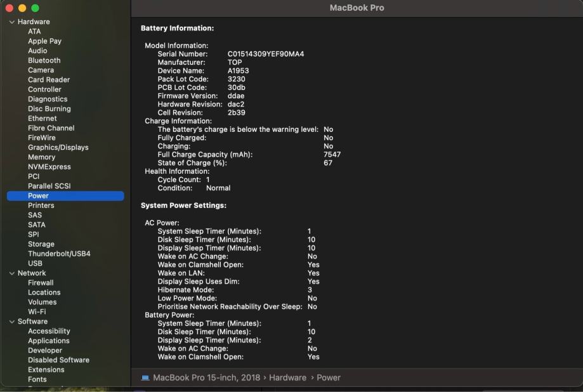Viewport: 583px width, 392px height.
Task: Click the MacBook Pro window title
Action: 357,8
